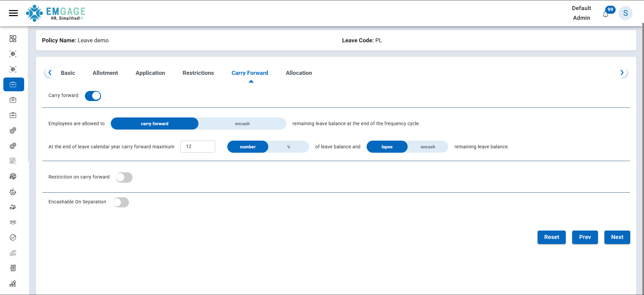Open the checkmark circle sidebar icon

click(13, 238)
